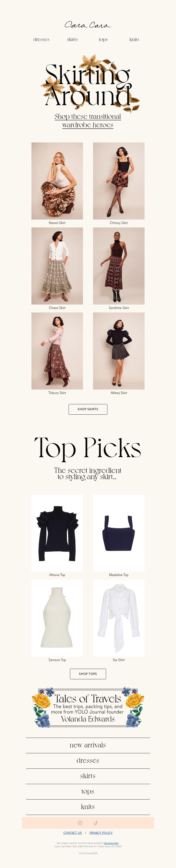
Task: Click the SHOP SKIRTS button
Action: (x=88, y=409)
